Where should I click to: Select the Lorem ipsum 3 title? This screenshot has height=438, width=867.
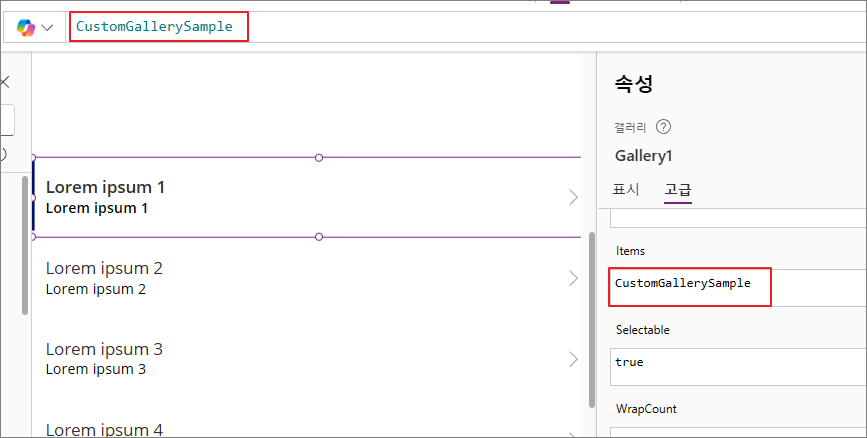coord(104,350)
